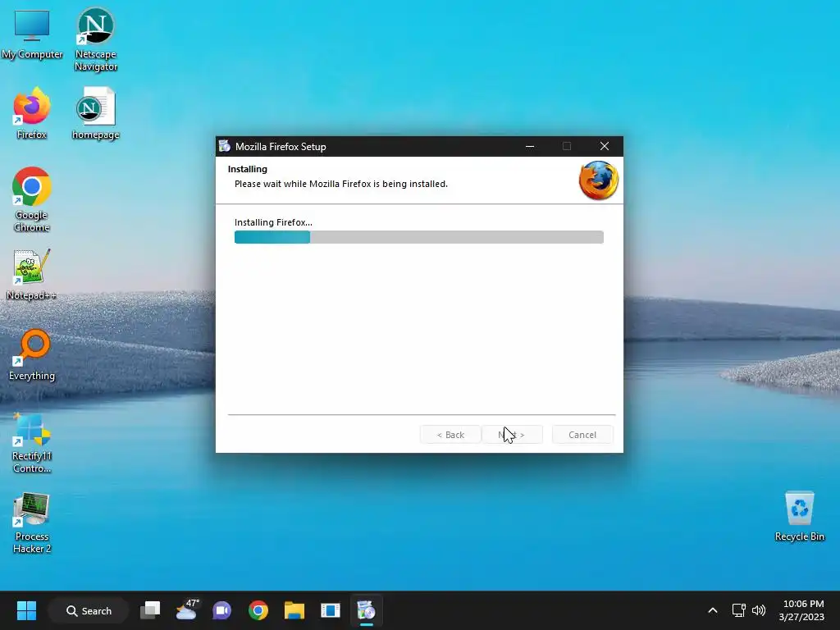Launch the Process Hacker 2 shortcut
Image resolution: width=840 pixels, height=630 pixels.
[32, 523]
